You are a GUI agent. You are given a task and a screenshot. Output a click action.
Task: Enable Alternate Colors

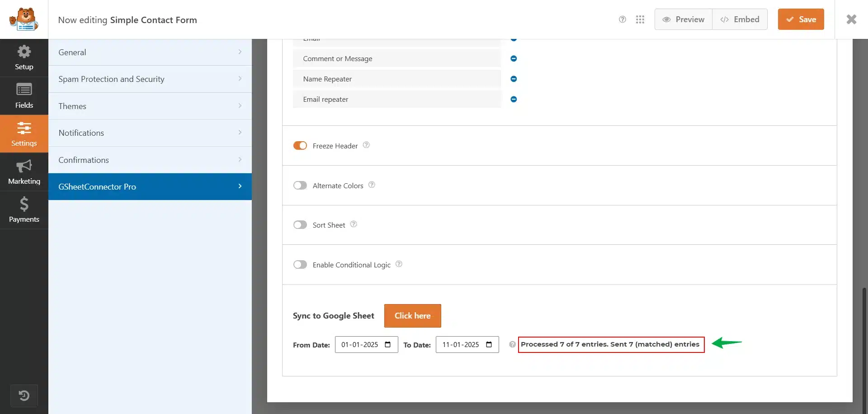(300, 185)
